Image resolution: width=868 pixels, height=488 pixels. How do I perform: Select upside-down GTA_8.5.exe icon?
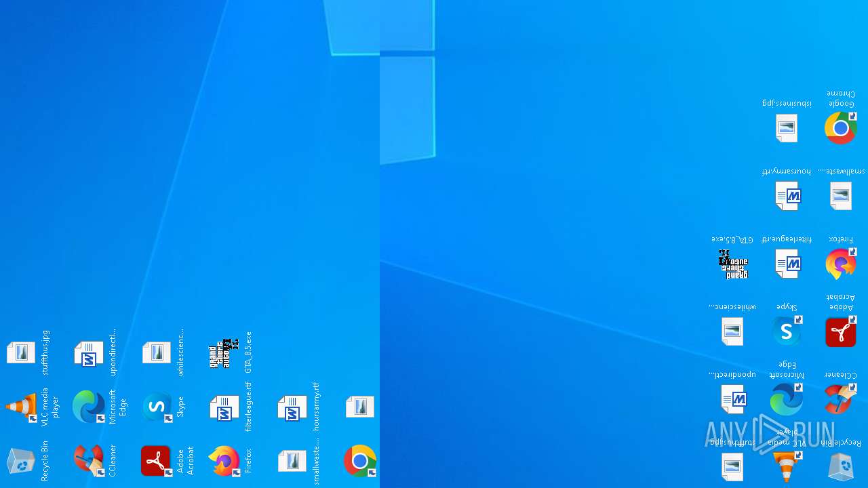tap(733, 264)
